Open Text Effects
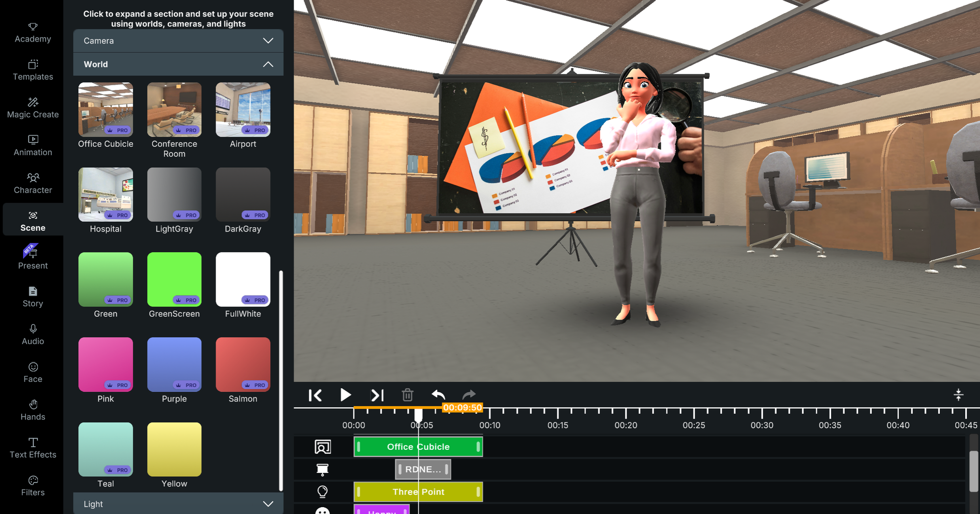The width and height of the screenshot is (980, 514). [32, 447]
